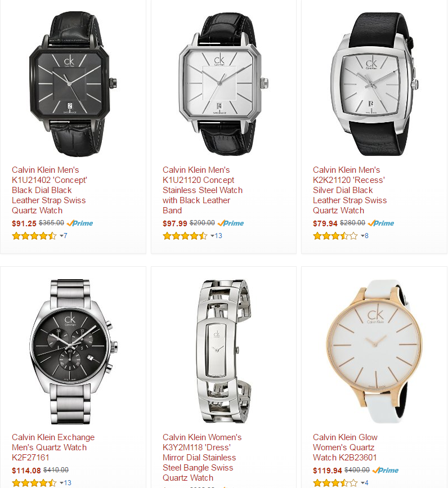The image size is (448, 488).
Task: Open the Calvin Klein Exchange Men's Quartz Watch link
Action: coord(53,447)
